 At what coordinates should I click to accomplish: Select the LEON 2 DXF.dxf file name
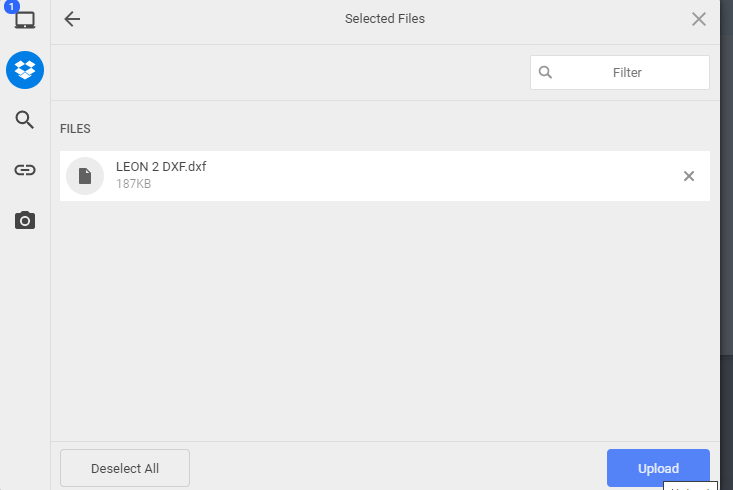point(161,167)
